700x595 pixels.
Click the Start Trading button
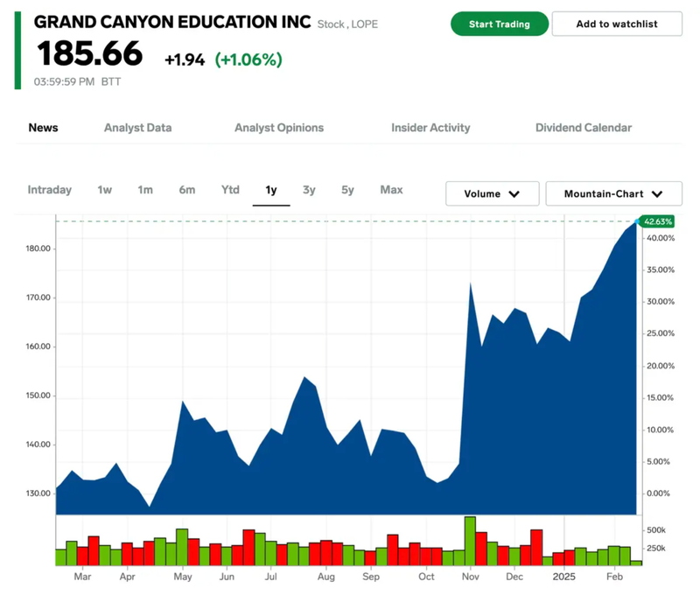(x=499, y=24)
